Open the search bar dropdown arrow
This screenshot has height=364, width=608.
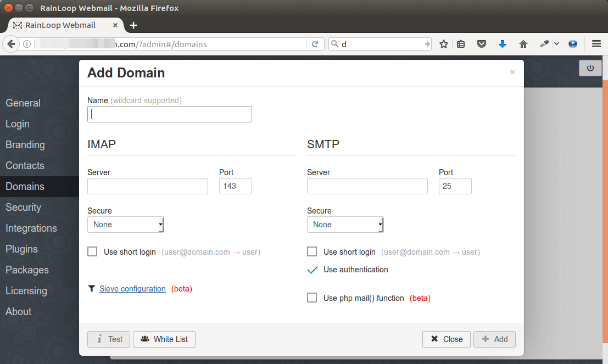point(427,44)
